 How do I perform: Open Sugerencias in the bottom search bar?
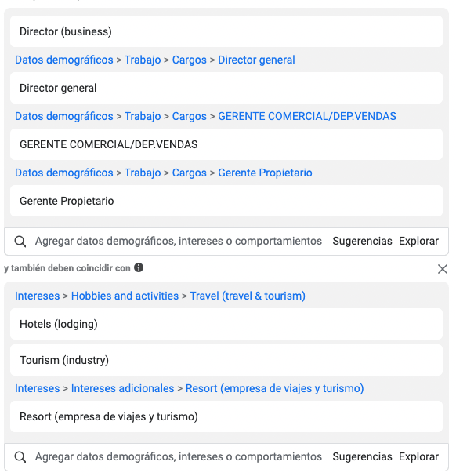point(362,456)
